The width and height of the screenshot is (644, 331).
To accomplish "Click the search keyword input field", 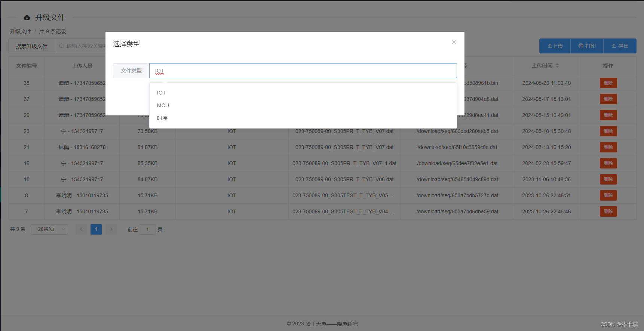I will (x=80, y=46).
